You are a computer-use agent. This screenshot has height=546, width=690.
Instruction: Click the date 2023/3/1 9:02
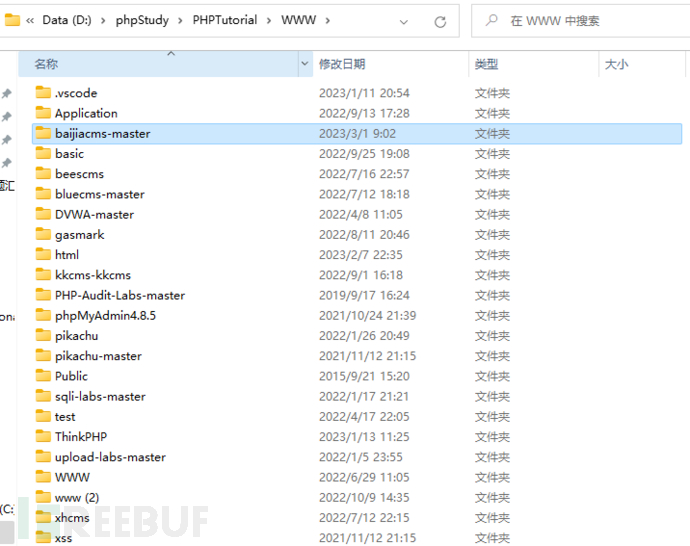[357, 133]
